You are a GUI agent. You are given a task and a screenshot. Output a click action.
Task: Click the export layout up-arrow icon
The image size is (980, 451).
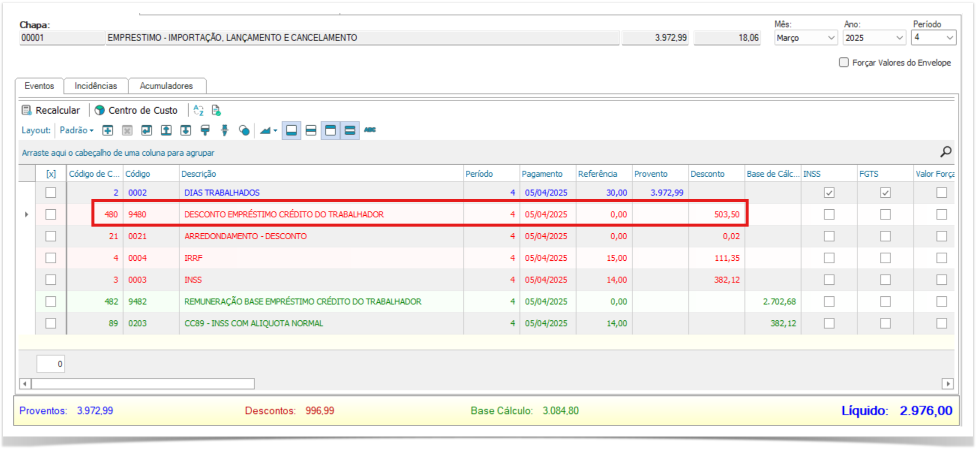point(166,130)
